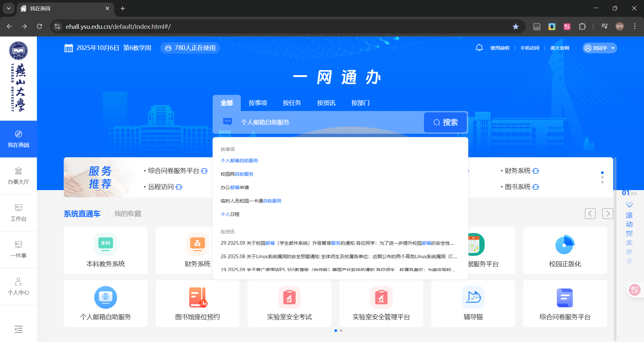Viewport: 644px width, 342px height.
Task: Open the browser Downloads icon
Action: (x=552, y=26)
